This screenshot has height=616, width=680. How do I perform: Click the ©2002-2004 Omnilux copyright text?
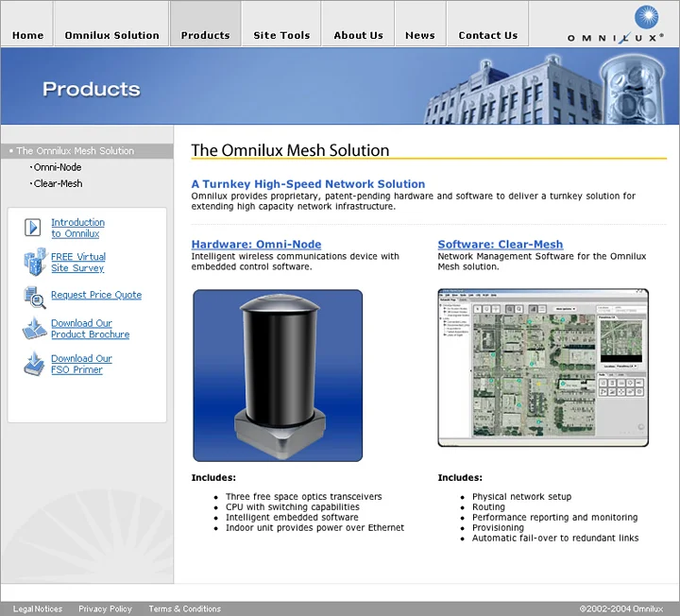pos(621,608)
